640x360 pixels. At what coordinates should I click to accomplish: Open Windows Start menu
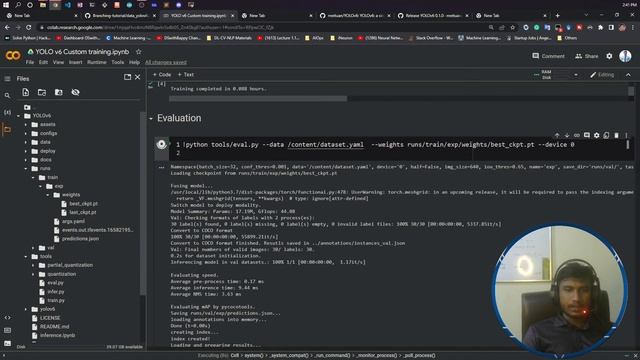pos(6,5)
